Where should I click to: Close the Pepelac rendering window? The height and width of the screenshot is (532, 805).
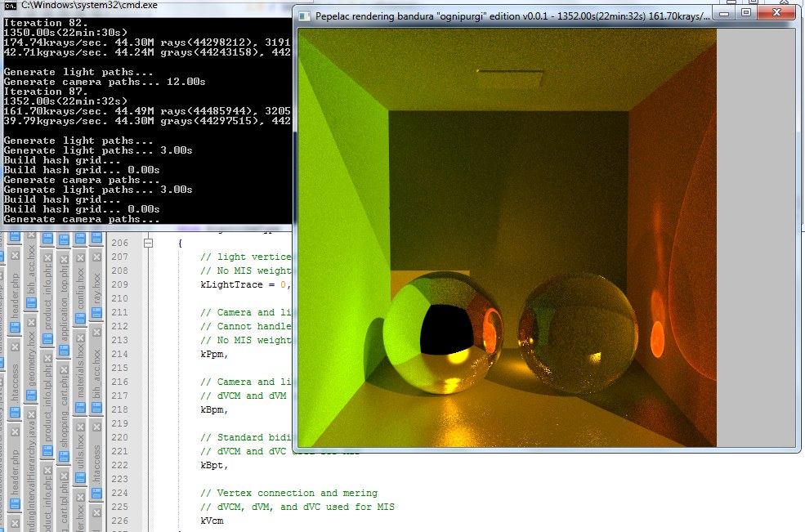point(776,14)
